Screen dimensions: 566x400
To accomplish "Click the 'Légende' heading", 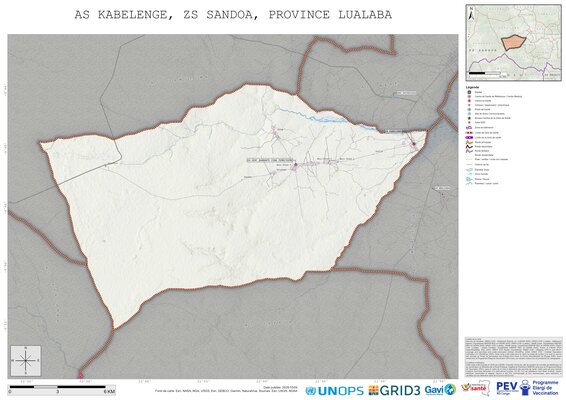I will (472, 87).
